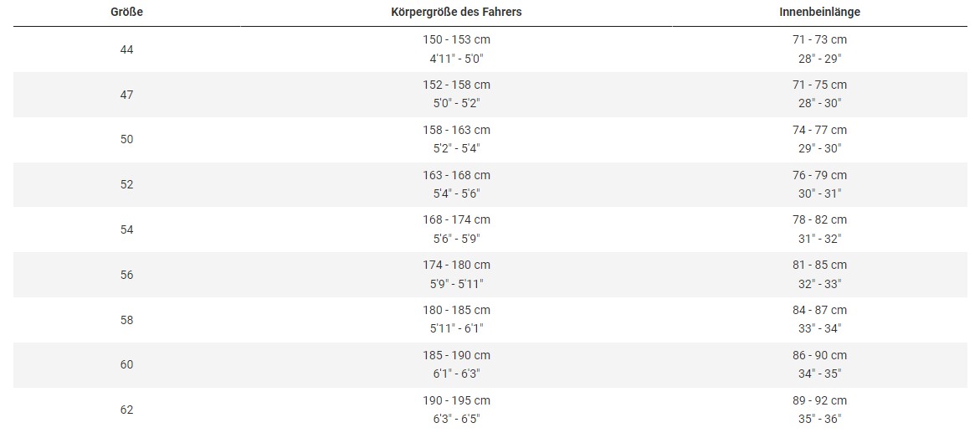Select the size 44 row cell

point(127,49)
